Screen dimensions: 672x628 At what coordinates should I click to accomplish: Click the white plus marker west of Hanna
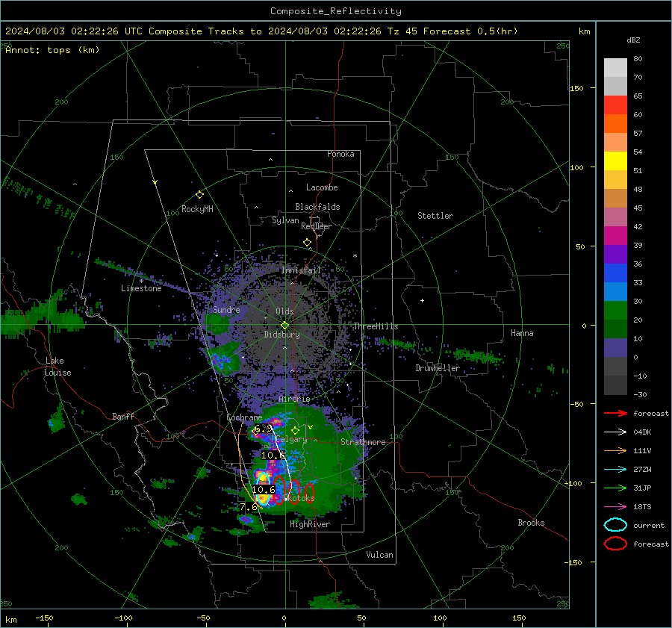point(422,300)
